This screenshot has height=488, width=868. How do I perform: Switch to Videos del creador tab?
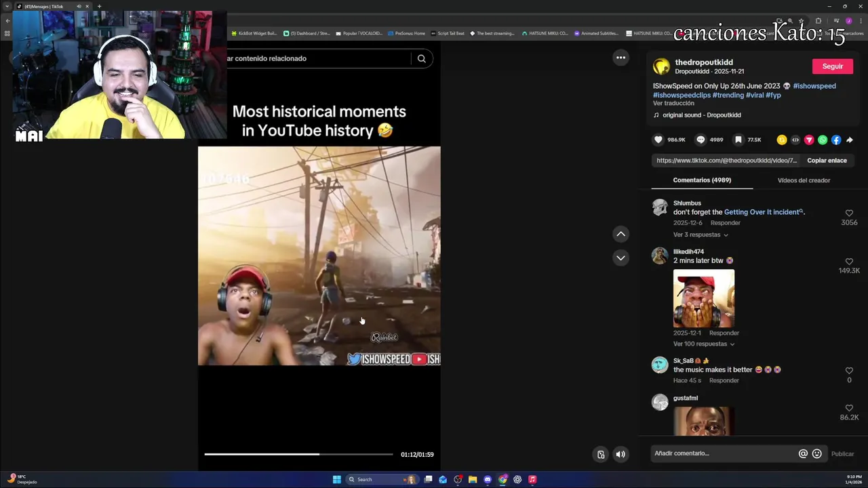(804, 180)
